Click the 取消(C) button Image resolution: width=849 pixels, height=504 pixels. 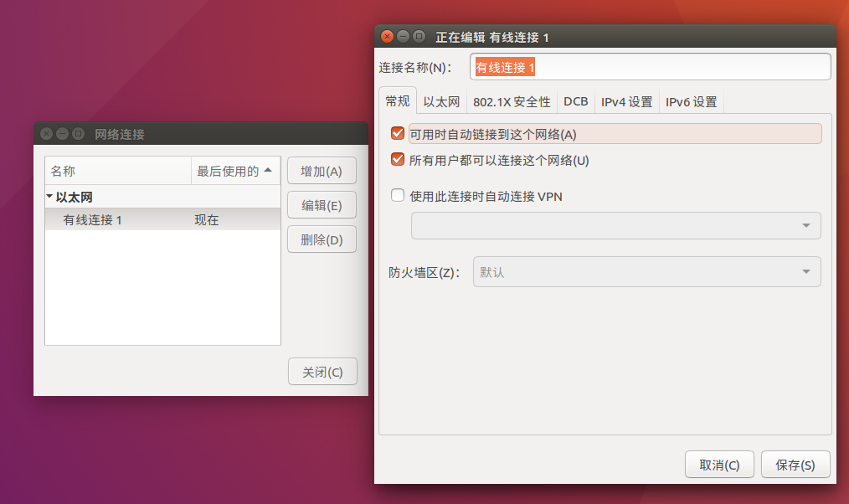coord(719,465)
